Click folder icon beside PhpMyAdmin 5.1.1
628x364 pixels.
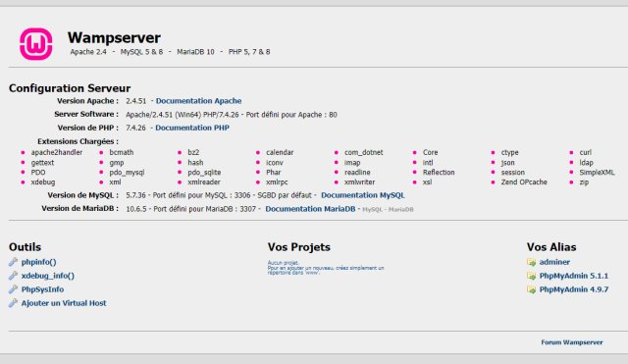coord(532,276)
